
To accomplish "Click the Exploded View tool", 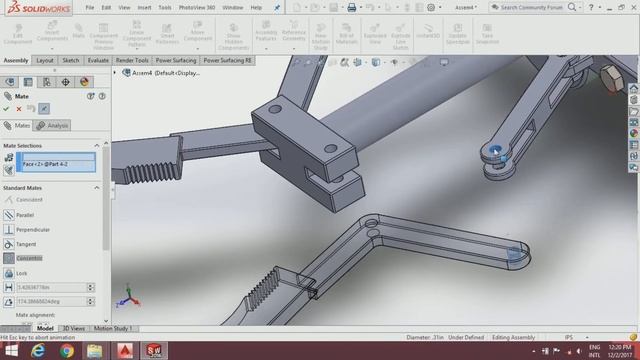I will pyautogui.click(x=375, y=34).
